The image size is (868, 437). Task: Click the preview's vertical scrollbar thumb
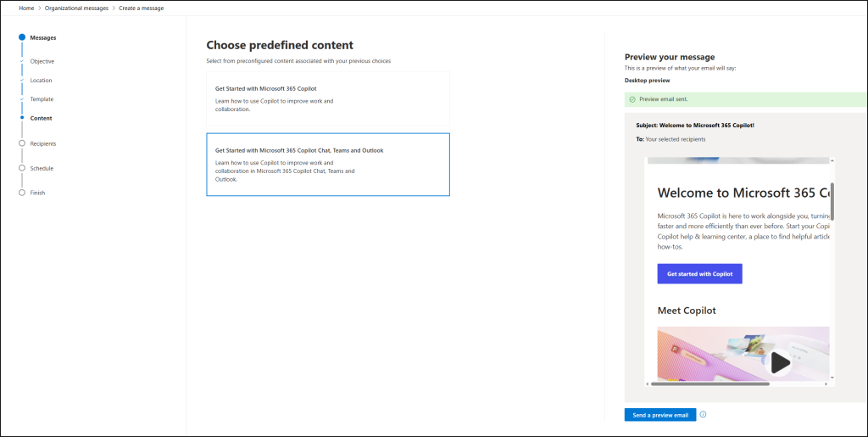pos(832,202)
